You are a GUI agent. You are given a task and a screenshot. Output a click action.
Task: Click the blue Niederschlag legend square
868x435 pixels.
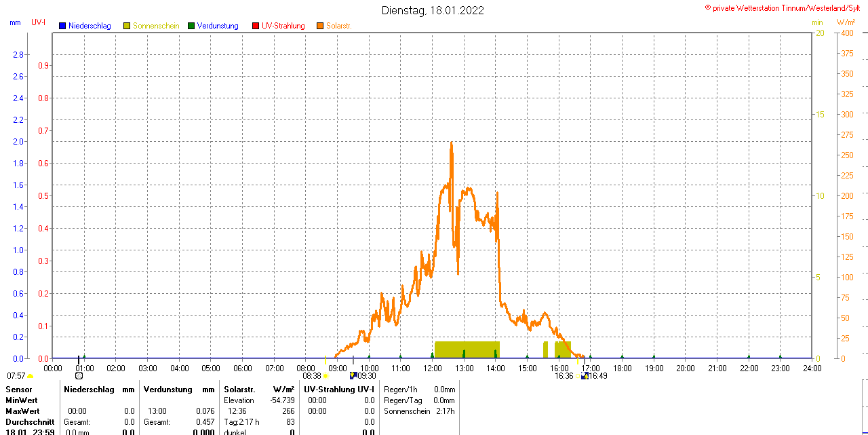click(62, 26)
